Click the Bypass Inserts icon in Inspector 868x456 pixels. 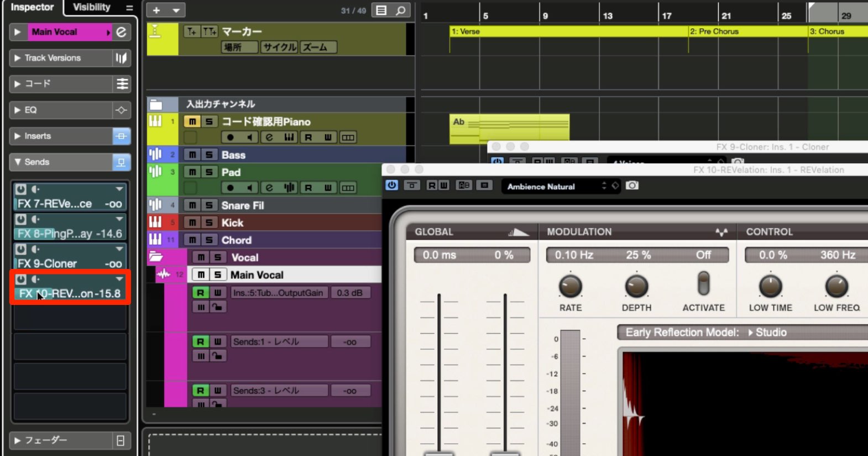(122, 136)
